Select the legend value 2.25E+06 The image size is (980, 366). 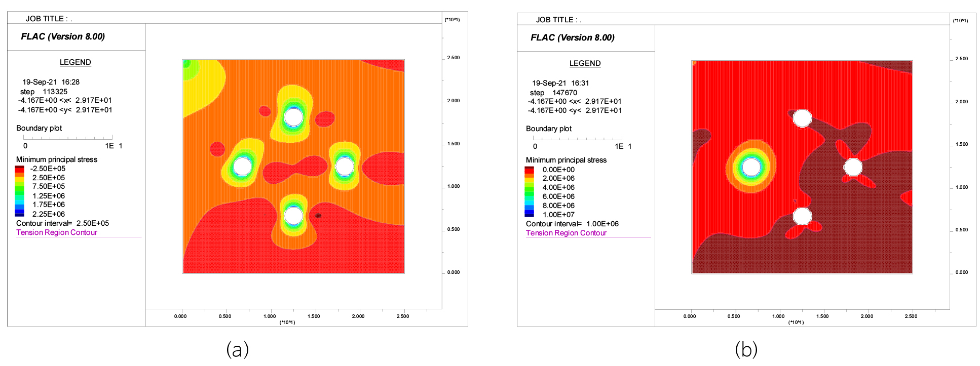[49, 214]
